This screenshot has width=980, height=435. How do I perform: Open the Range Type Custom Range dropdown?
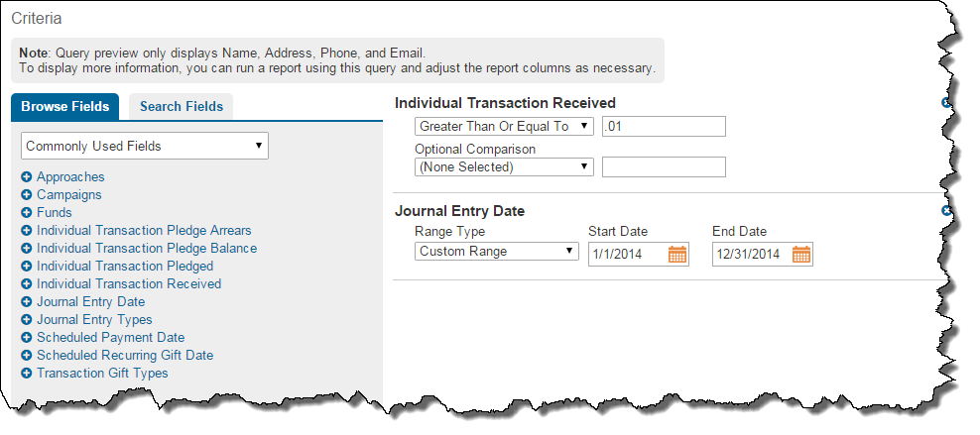click(497, 252)
